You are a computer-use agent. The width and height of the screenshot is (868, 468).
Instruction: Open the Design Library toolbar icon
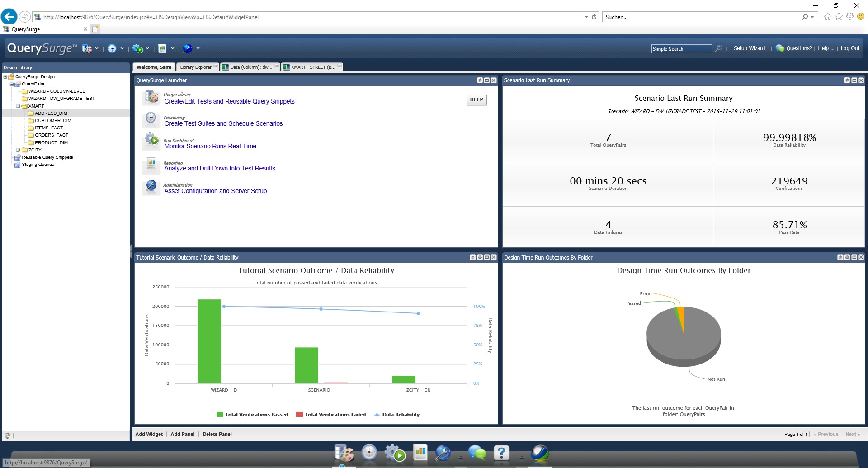(x=86, y=48)
